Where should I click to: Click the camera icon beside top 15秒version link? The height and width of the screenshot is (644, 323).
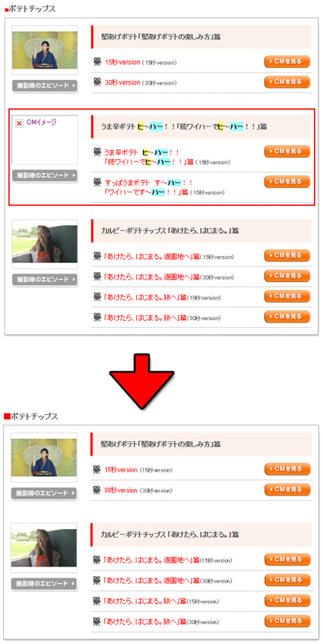pyautogui.click(x=97, y=62)
